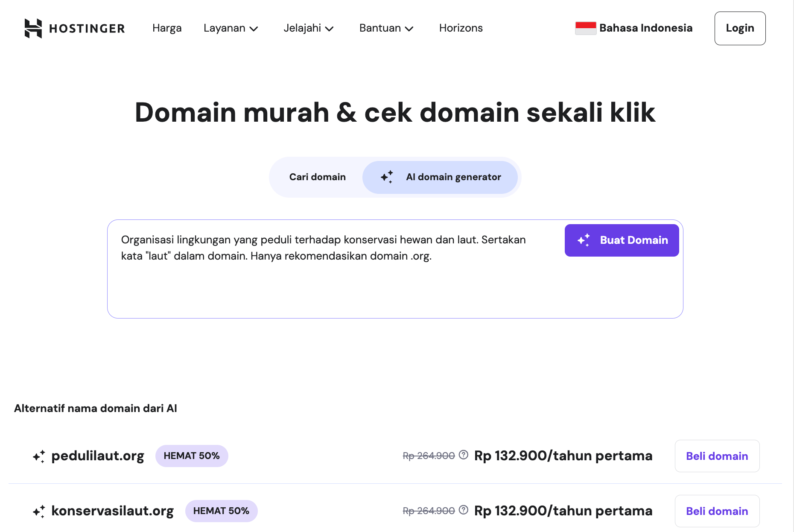This screenshot has width=794, height=532.
Task: Click the Hostinger logo
Action: (75, 28)
